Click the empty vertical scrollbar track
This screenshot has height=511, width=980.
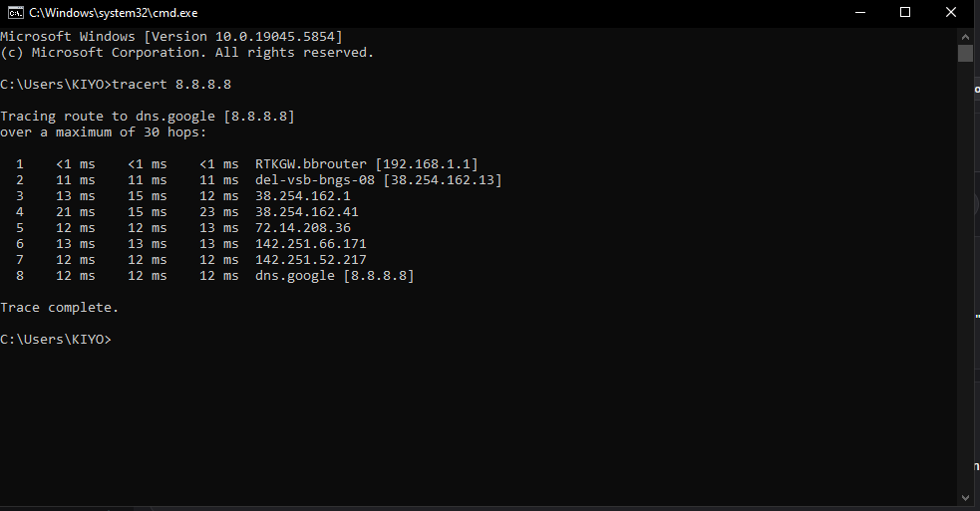click(x=966, y=275)
